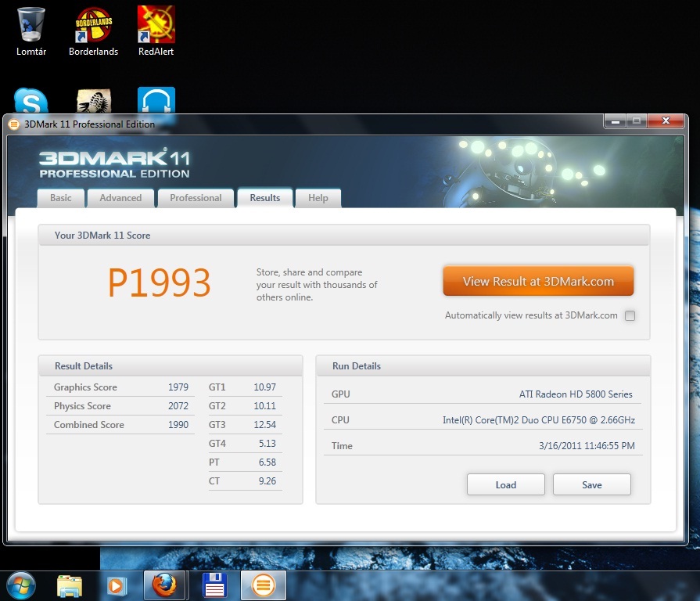Click the GT2 value 10.11
Image resolution: width=700 pixels, height=601 pixels.
pos(264,406)
